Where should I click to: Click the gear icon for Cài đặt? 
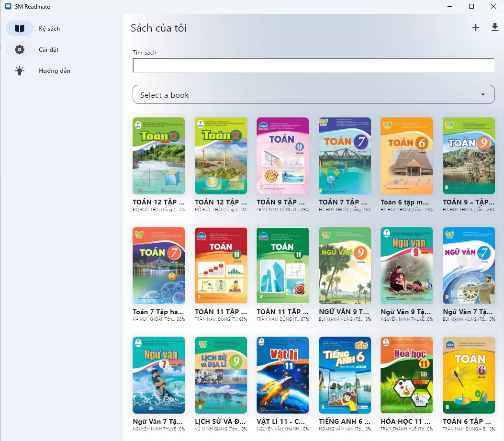20,50
